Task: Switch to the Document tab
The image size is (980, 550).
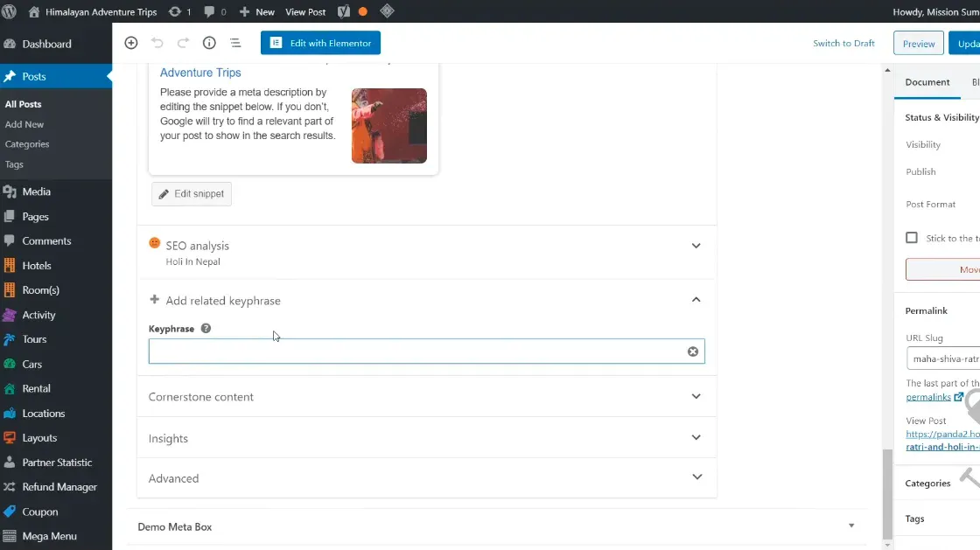Action: pyautogui.click(x=927, y=82)
